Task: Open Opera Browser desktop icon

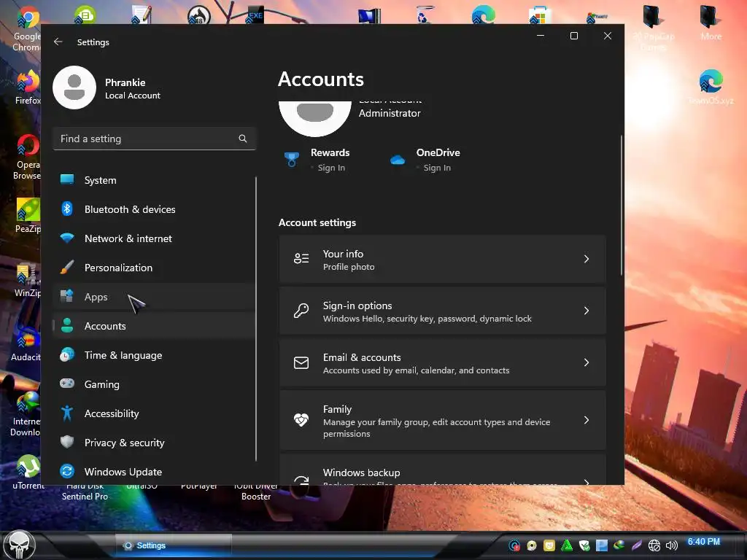Action: (x=27, y=157)
